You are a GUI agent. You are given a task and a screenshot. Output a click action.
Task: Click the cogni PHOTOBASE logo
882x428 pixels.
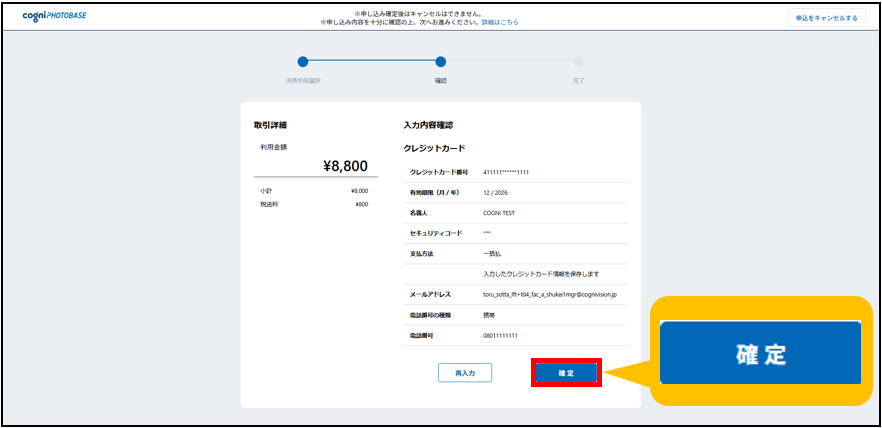(54, 16)
